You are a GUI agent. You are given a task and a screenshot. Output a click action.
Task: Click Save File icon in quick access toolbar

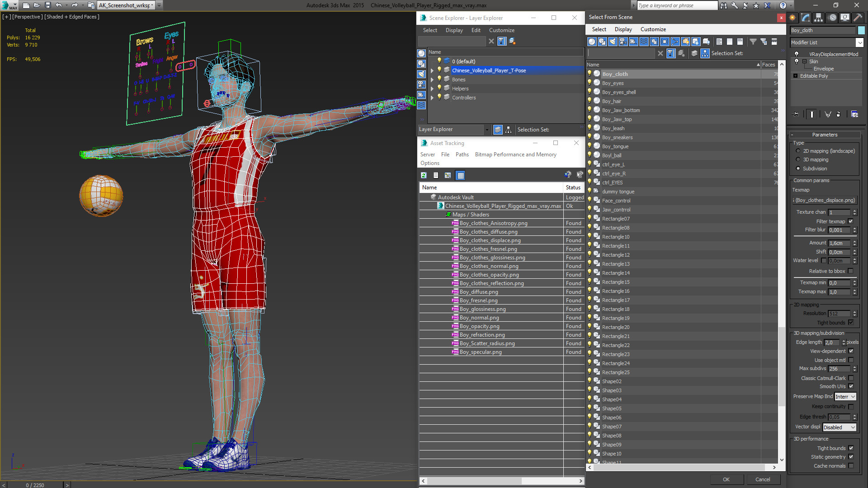pos(47,5)
